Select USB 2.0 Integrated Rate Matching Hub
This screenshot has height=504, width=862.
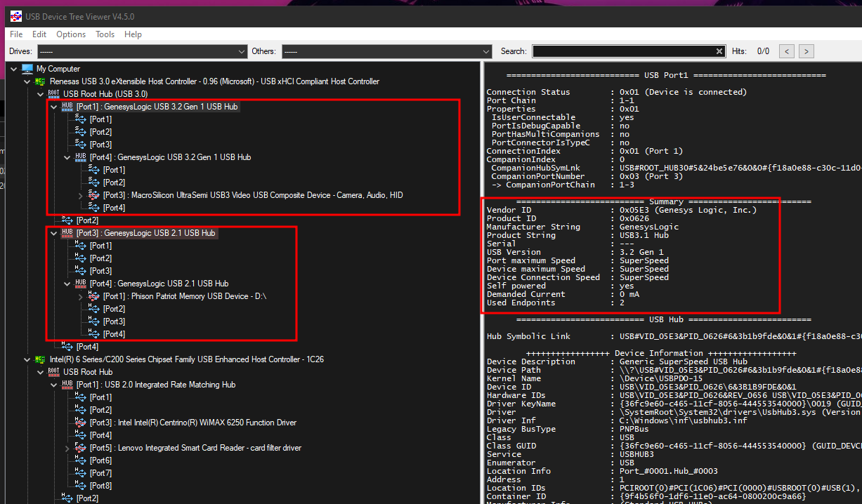click(x=155, y=385)
